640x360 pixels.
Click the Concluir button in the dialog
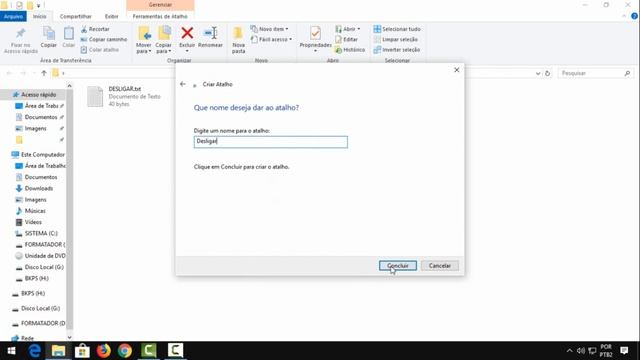tap(398, 266)
